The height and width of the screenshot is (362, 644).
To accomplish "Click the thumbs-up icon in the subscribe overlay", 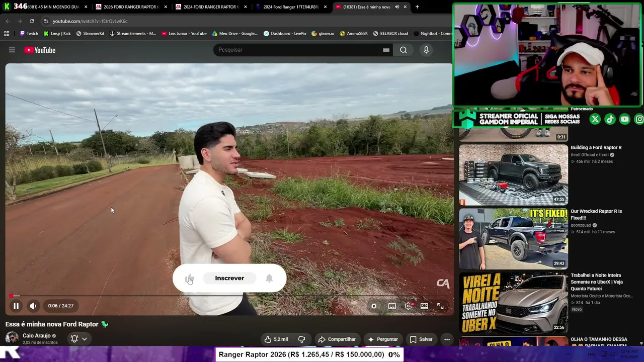I will point(190,279).
